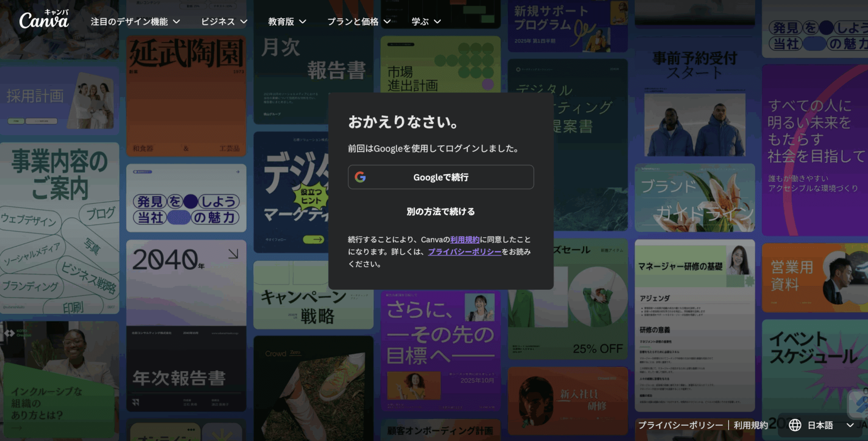The height and width of the screenshot is (441, 868).
Task: Select the 顧客オンボーディング計画 template
Action: [x=440, y=430]
